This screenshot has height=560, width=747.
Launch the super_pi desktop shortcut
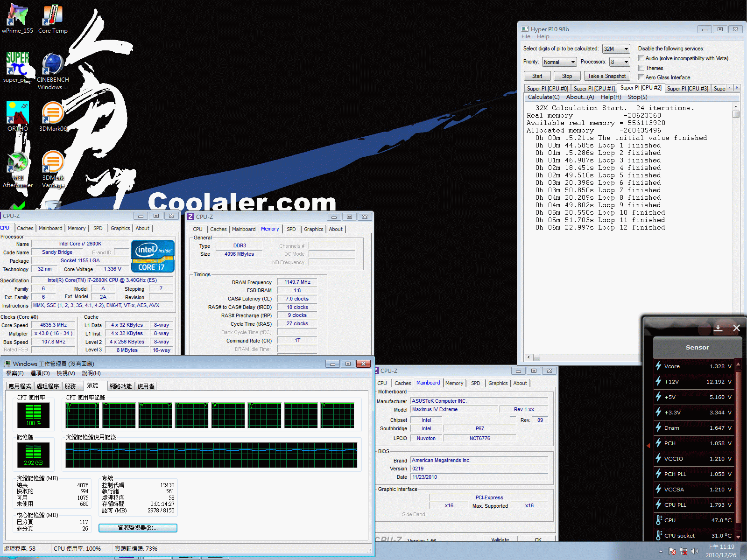17,68
